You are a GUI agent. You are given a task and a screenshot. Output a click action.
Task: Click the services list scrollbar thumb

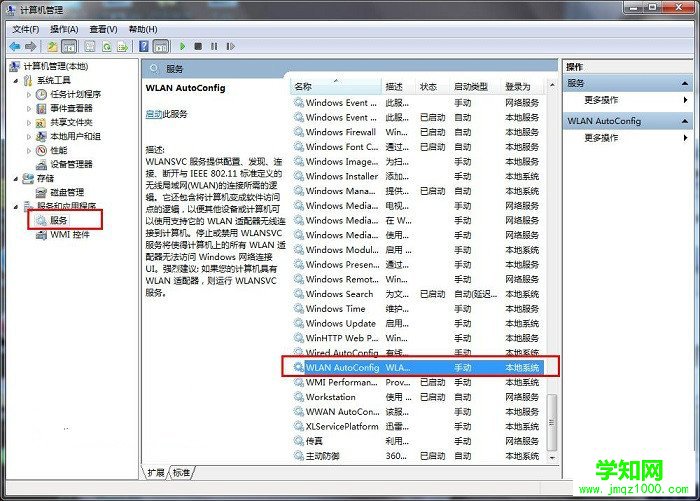point(552,422)
